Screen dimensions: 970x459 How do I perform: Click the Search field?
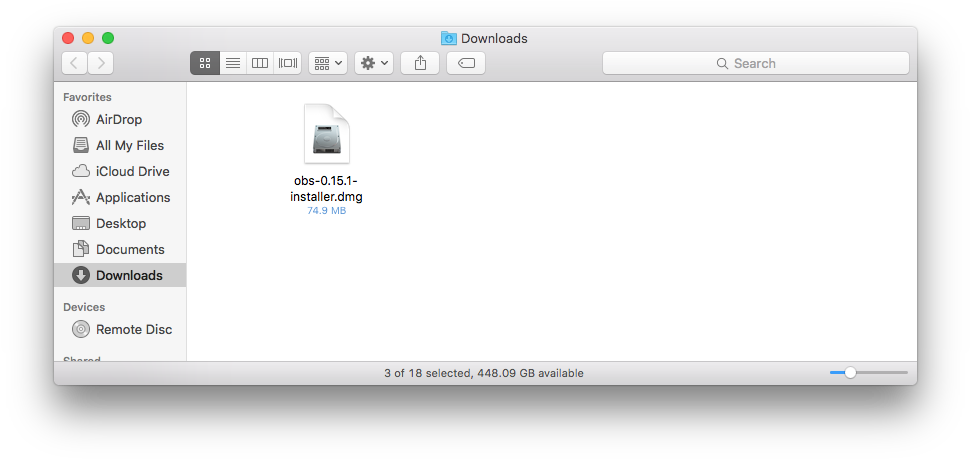[755, 63]
